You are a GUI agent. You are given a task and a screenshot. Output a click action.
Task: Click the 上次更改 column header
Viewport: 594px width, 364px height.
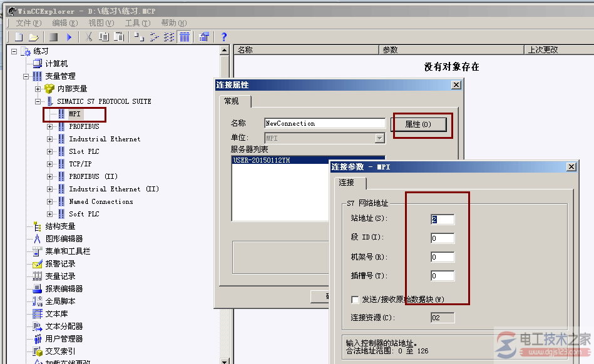[x=559, y=50]
